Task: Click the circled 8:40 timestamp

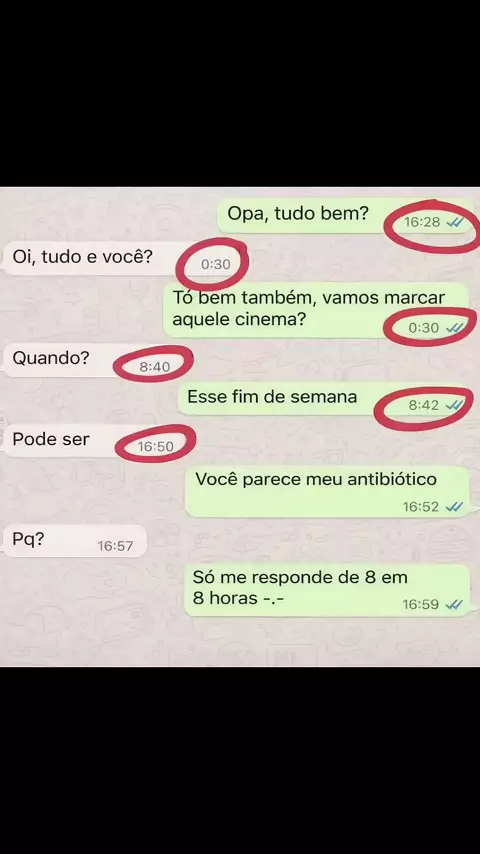Action: (x=155, y=367)
